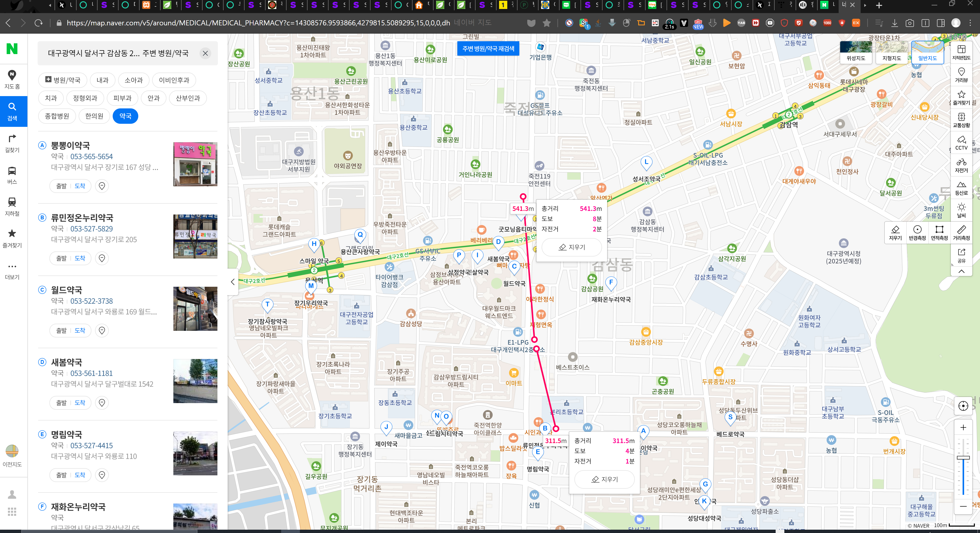
Task: Collapse the right map tools panel
Action: click(x=961, y=271)
